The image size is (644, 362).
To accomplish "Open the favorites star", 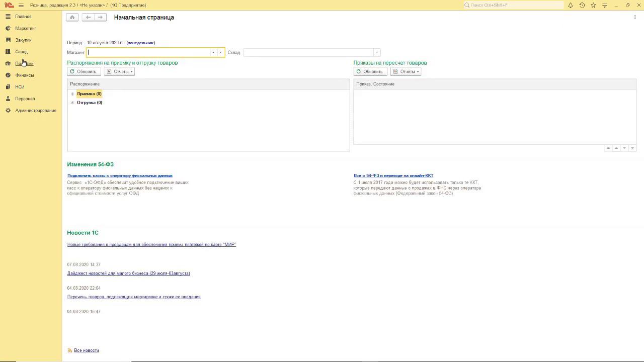I will click(593, 5).
